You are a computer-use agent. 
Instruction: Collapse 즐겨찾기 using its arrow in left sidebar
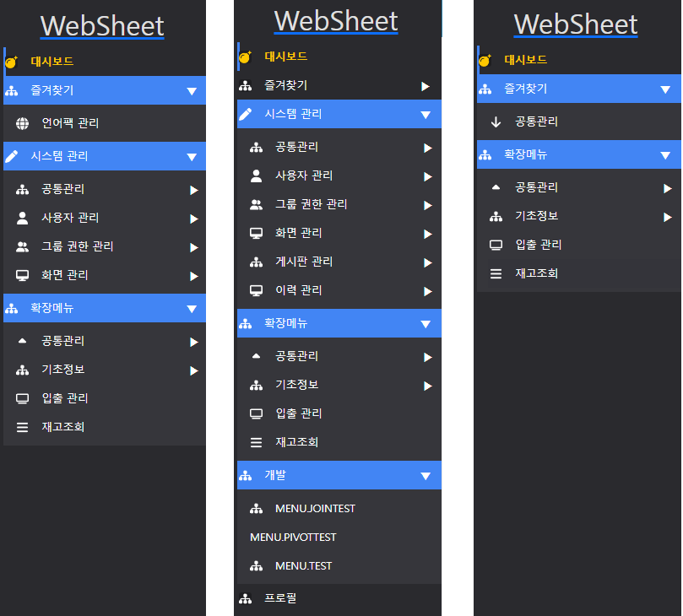point(192,91)
